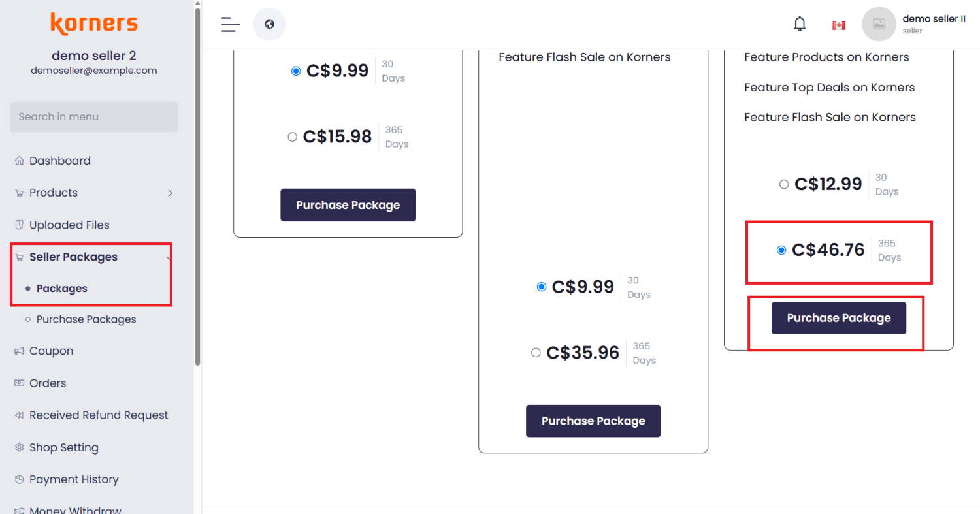This screenshot has height=514, width=980.
Task: Select the C$46.76 365 Days radio option
Action: 781,250
